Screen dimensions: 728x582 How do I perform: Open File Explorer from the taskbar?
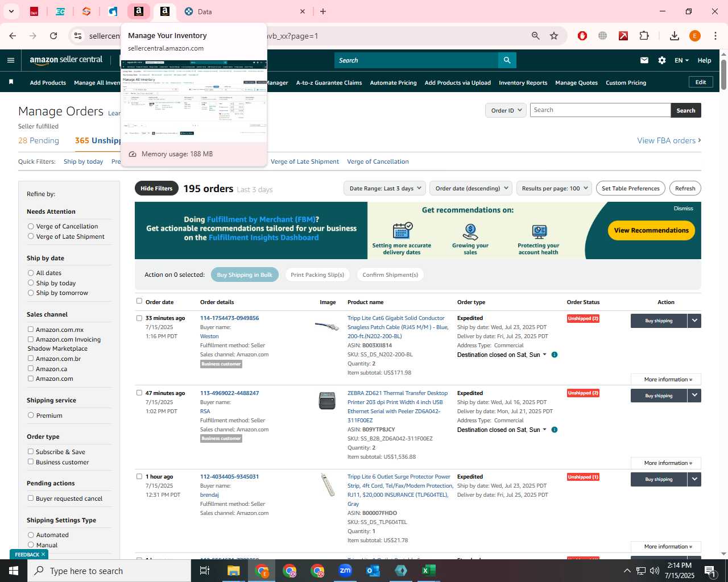click(234, 571)
